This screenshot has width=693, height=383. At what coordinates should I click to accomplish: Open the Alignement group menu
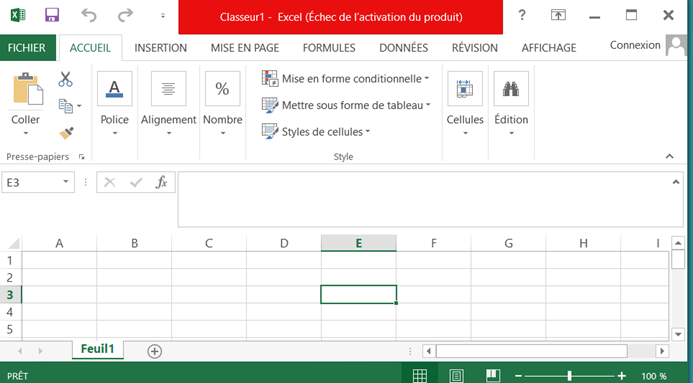point(168,104)
